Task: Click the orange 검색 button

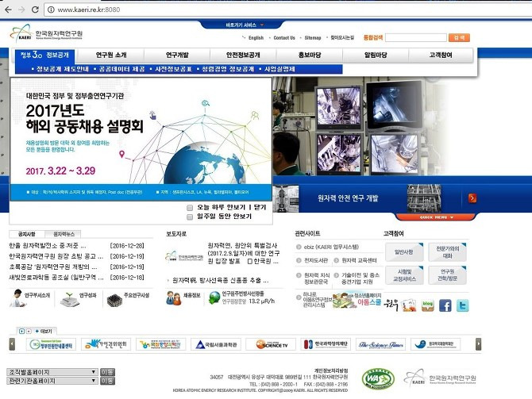Action: click(459, 37)
